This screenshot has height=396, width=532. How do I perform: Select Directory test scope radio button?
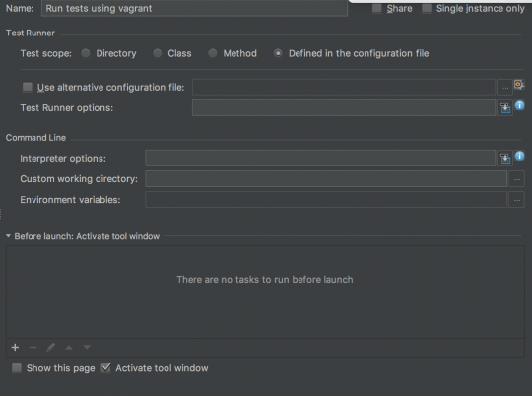tap(86, 53)
